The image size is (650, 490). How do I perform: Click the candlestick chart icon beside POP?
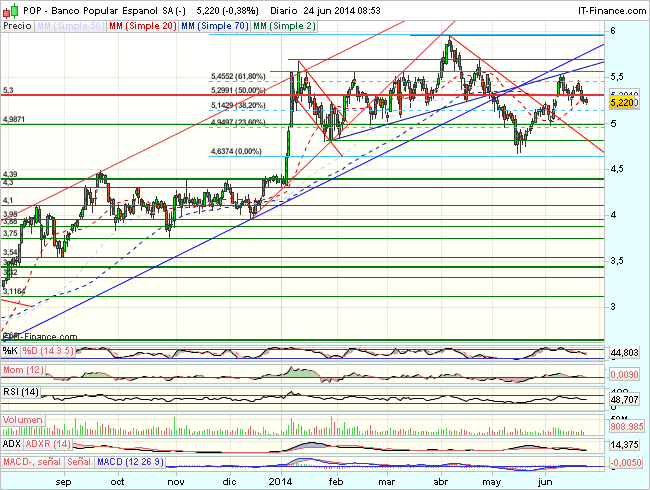(8, 9)
